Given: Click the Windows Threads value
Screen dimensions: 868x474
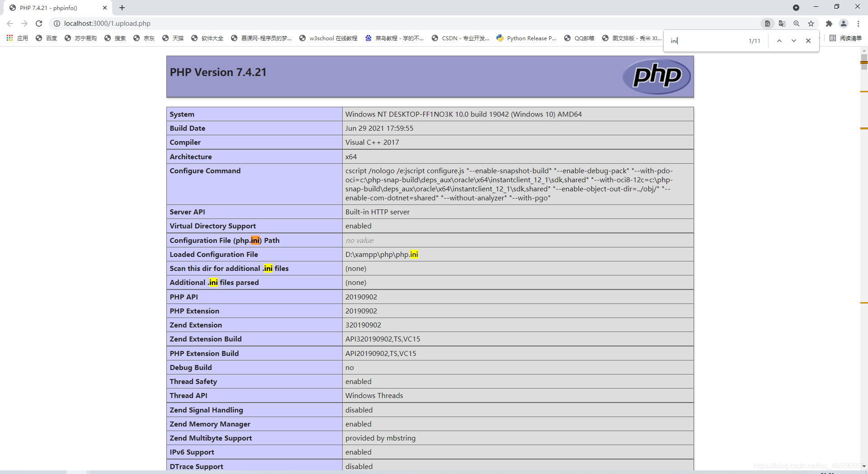Looking at the screenshot, I should click(374, 395).
